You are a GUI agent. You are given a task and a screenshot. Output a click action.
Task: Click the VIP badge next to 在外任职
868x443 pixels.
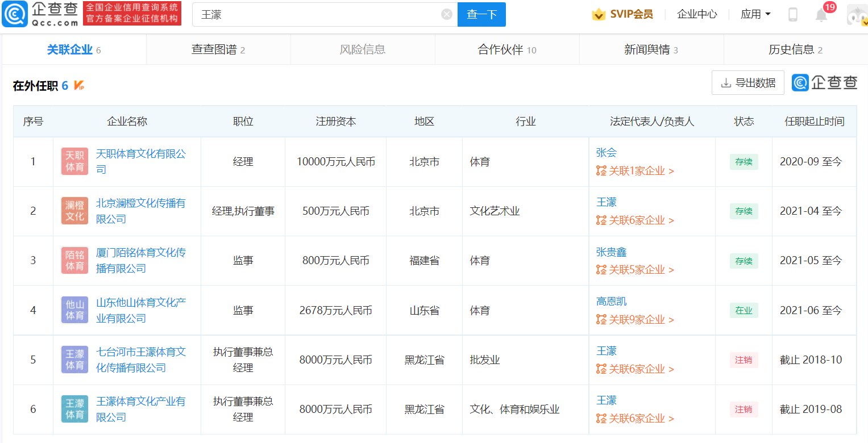pos(79,86)
